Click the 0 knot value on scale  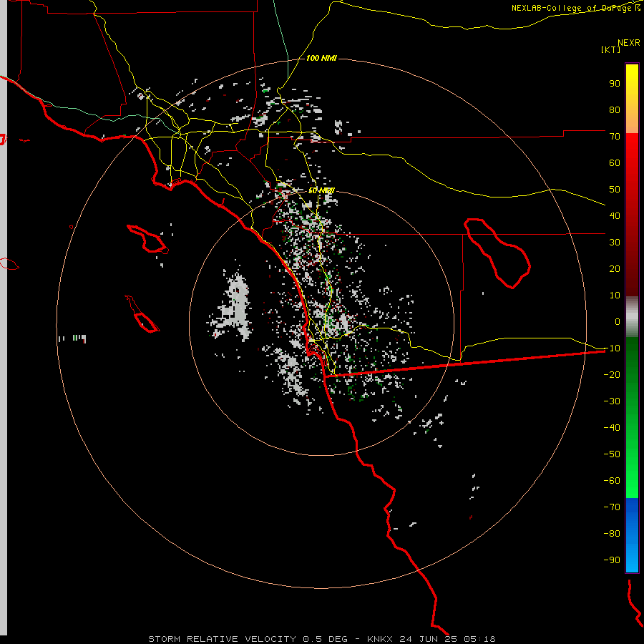[618, 321]
